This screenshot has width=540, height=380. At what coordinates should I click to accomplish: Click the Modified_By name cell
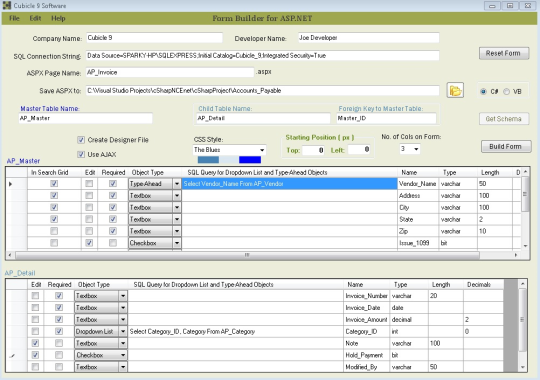tap(366, 367)
